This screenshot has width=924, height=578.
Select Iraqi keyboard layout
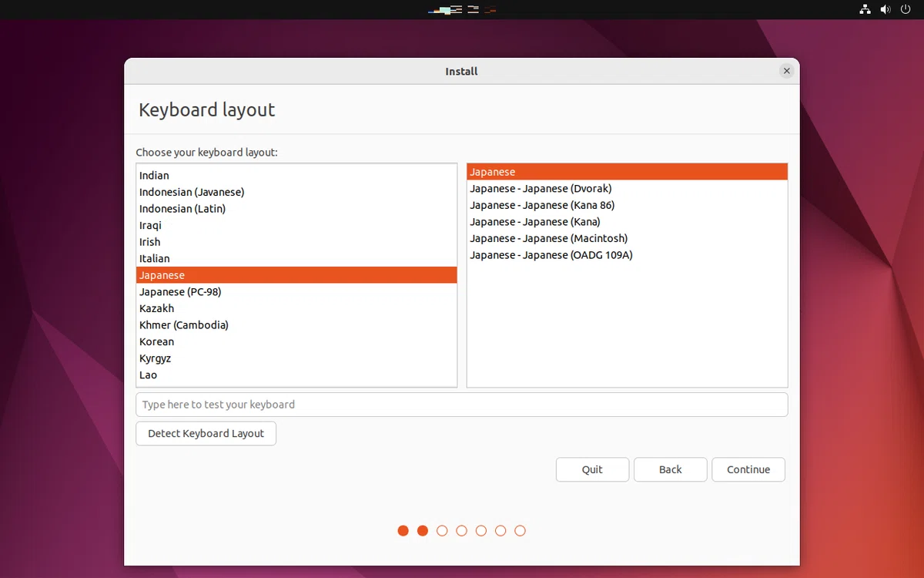296,226
